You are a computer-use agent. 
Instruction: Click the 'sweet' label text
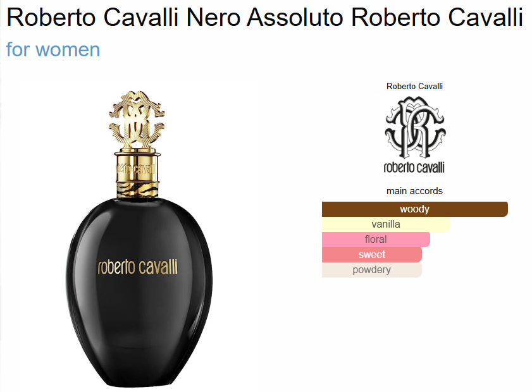coord(372,255)
